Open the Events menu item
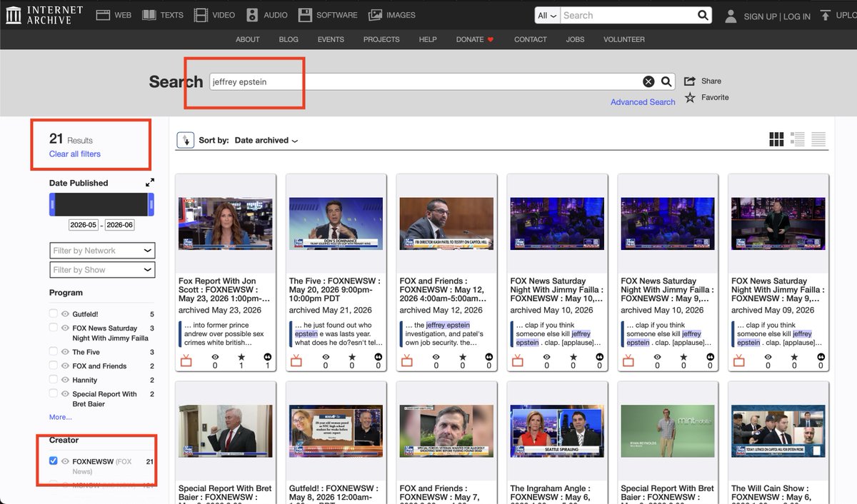Image resolution: width=857 pixels, height=504 pixels. [331, 39]
